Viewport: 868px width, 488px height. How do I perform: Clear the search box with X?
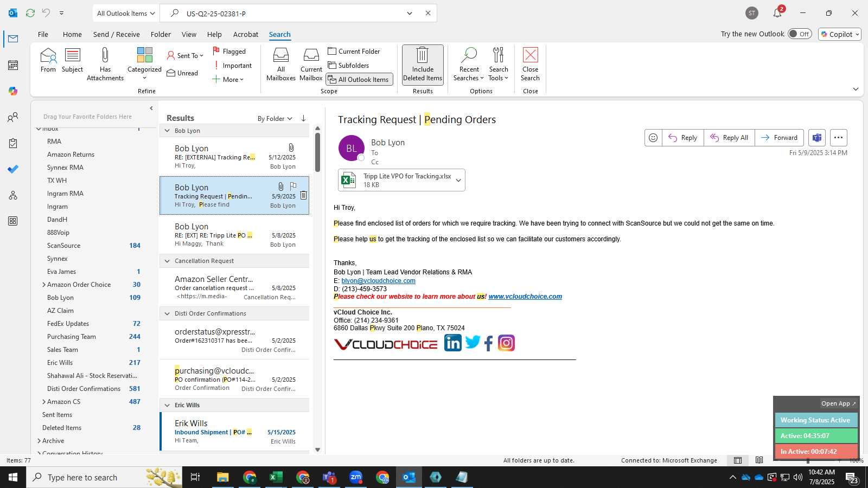tap(427, 13)
